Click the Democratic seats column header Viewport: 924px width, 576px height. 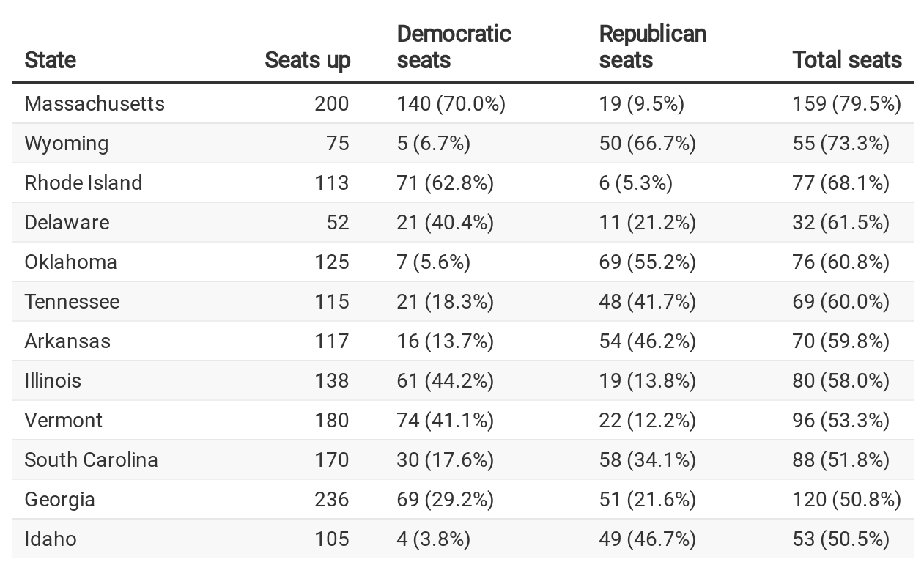coord(454,47)
